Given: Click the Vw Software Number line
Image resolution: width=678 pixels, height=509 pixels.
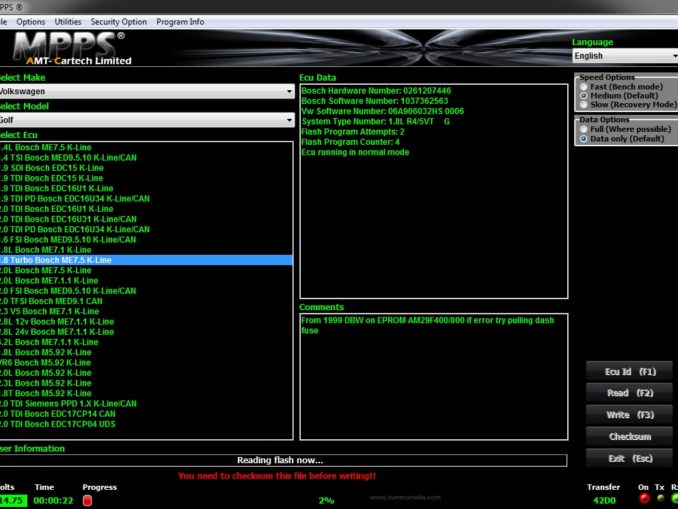Looking at the screenshot, I should (x=383, y=111).
